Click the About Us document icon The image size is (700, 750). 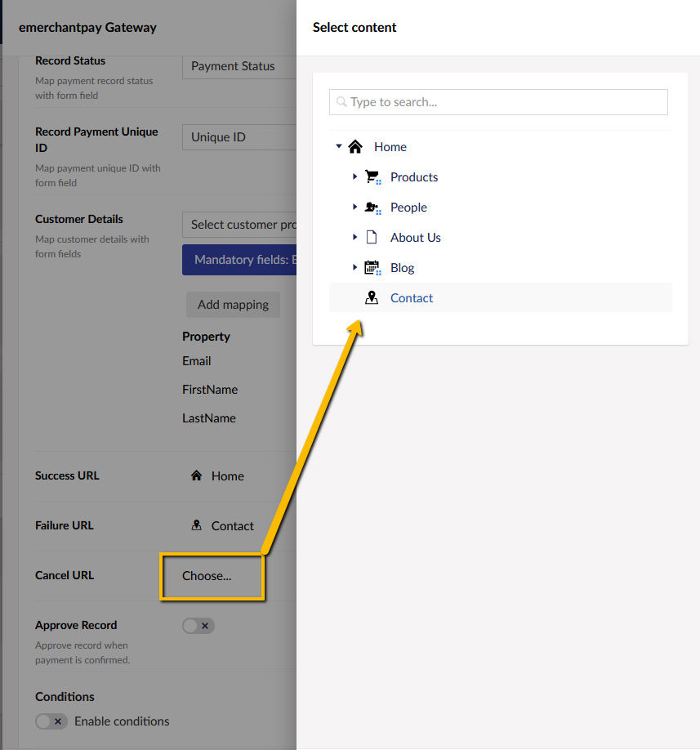(372, 237)
